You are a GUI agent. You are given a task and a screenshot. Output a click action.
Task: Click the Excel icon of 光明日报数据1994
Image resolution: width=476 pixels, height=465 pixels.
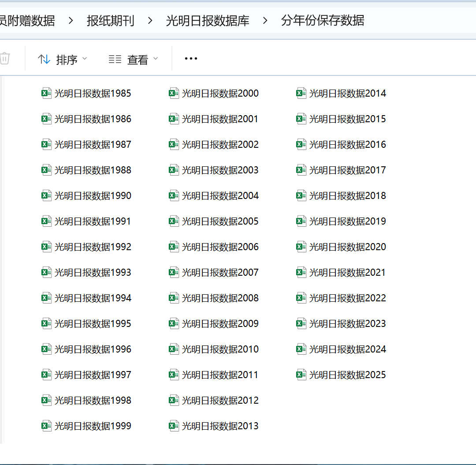(46, 298)
